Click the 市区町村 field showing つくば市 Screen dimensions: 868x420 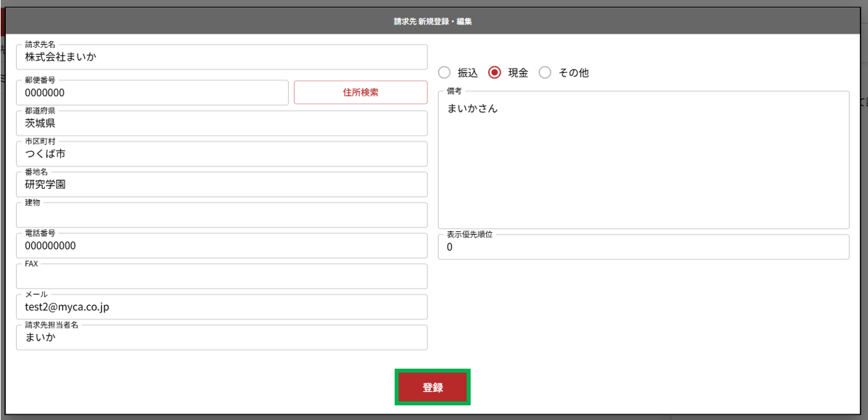click(x=221, y=155)
